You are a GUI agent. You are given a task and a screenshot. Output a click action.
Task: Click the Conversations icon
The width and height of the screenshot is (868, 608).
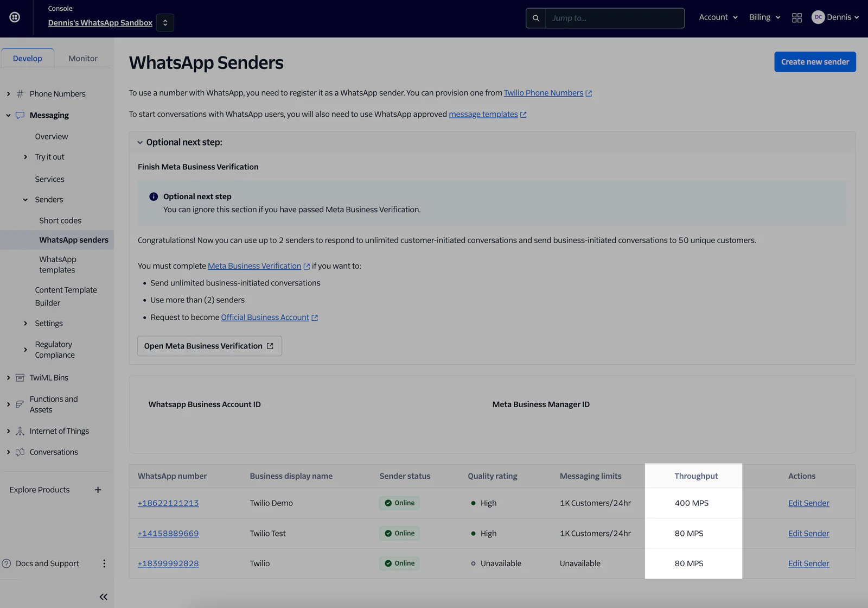pyautogui.click(x=20, y=452)
